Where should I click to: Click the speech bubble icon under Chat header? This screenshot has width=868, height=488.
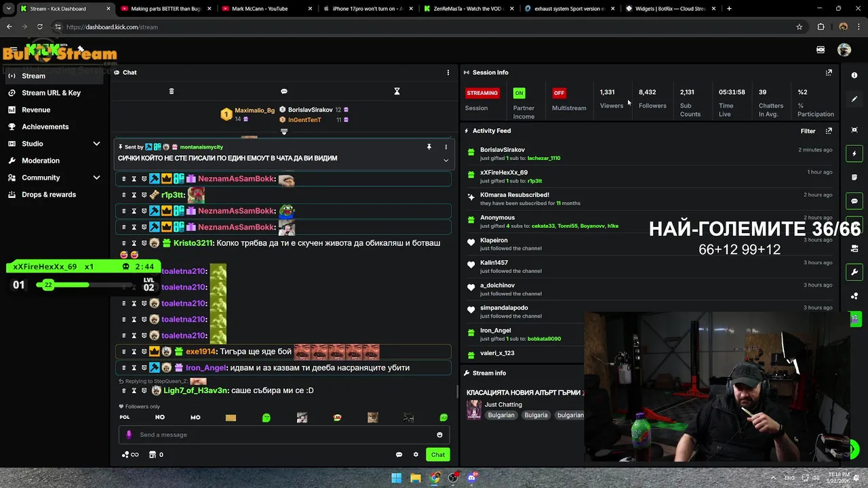tap(284, 91)
